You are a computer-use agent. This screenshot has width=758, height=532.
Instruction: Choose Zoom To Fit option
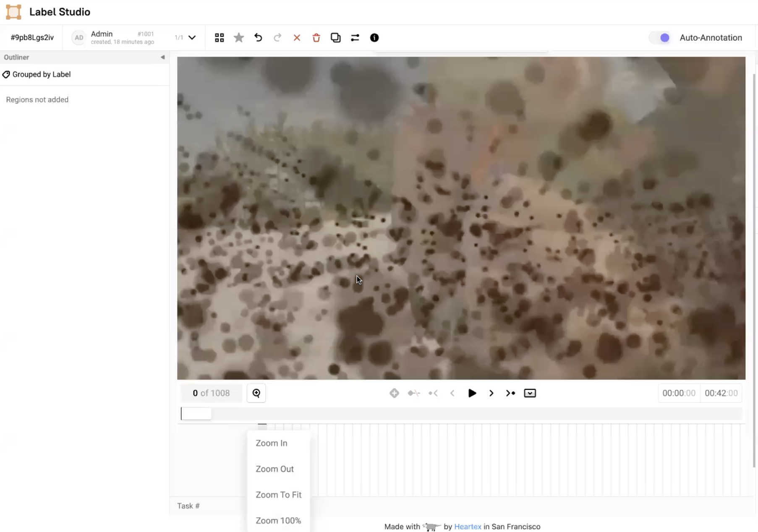(278, 495)
